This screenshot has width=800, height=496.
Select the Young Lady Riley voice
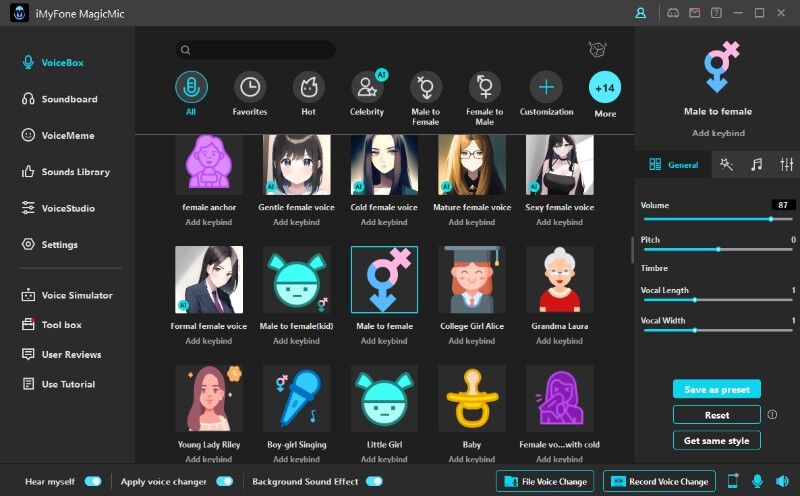(209, 398)
